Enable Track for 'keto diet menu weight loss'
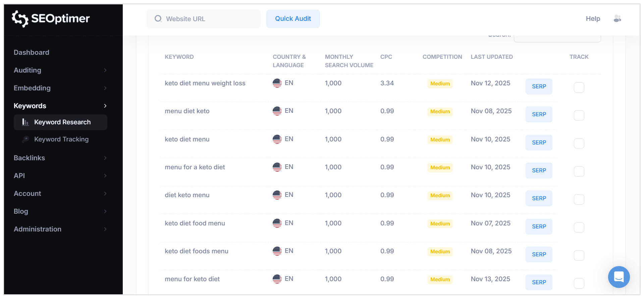644x299 pixels. coord(579,87)
